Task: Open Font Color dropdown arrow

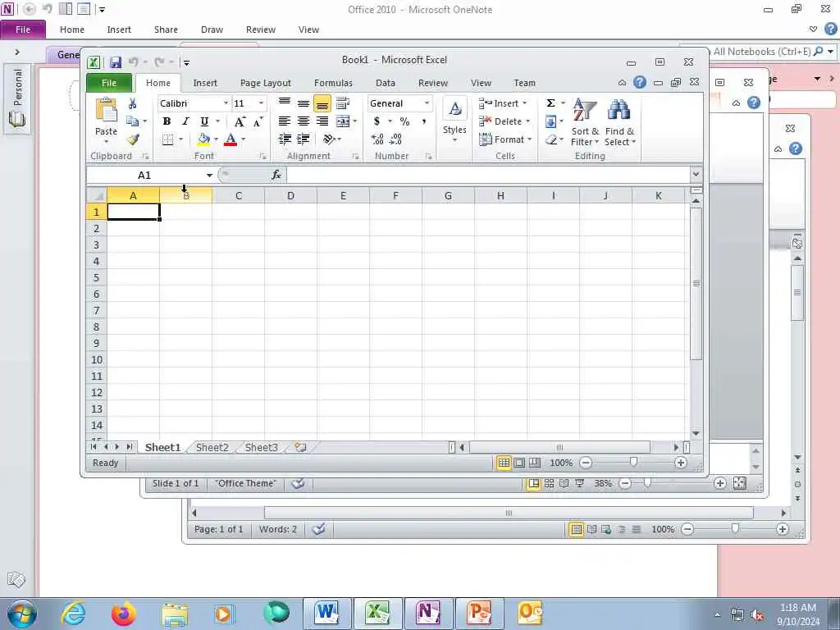Action: pos(243,139)
